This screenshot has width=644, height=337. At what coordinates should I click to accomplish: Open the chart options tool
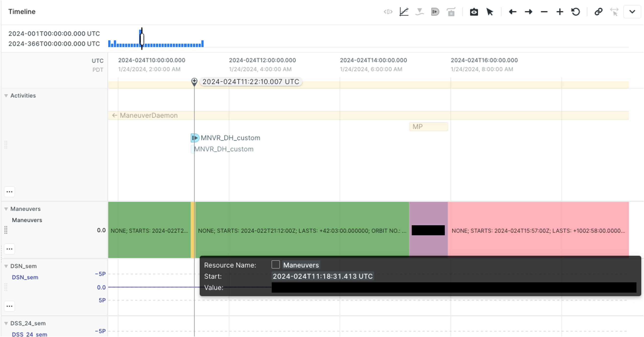404,12
